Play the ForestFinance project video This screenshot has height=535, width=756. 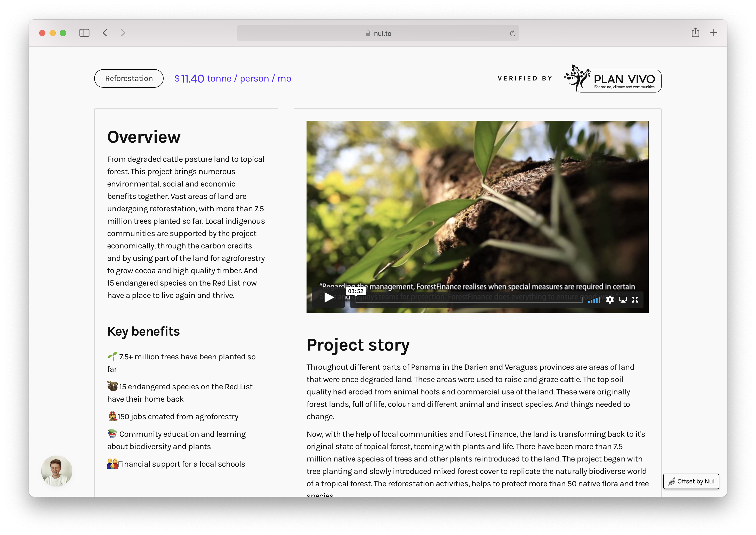pyautogui.click(x=328, y=298)
